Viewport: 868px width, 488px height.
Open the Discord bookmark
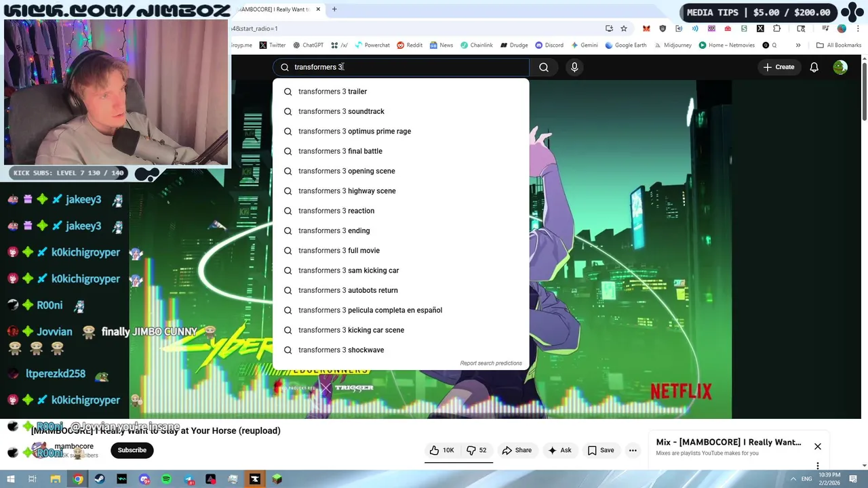point(549,45)
